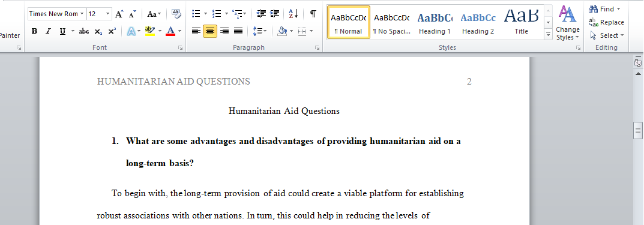Open the Styles pane launcher
This screenshot has width=644, height=225.
[x=579, y=48]
